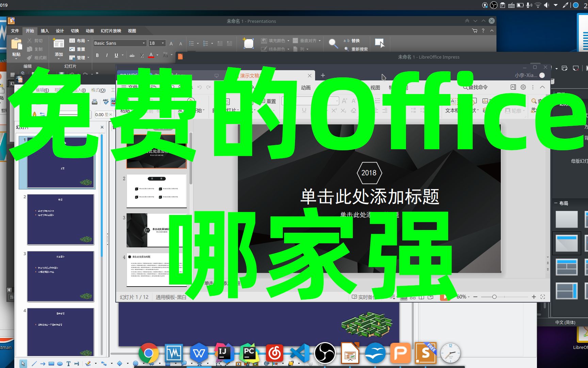This screenshot has width=588, height=368.
Task: Open Visual Studio Code from the dock
Action: pyautogui.click(x=300, y=353)
